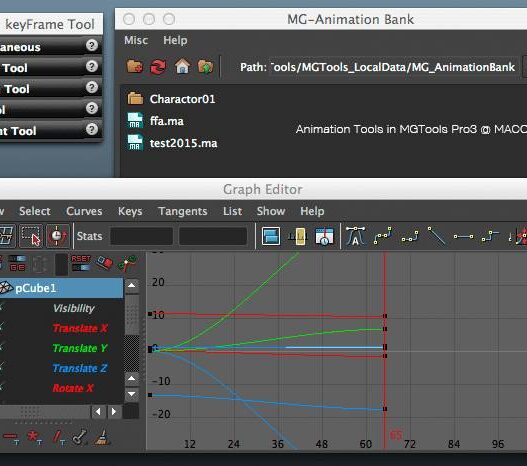Click the home folder icon in Animation Bank
Viewport: 527px width, 466px height.
tap(183, 66)
